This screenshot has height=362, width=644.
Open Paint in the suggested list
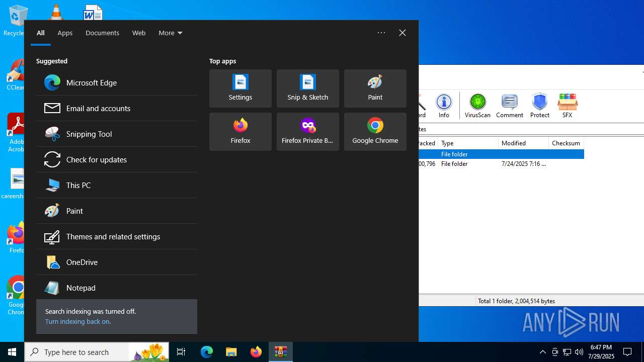click(x=116, y=211)
